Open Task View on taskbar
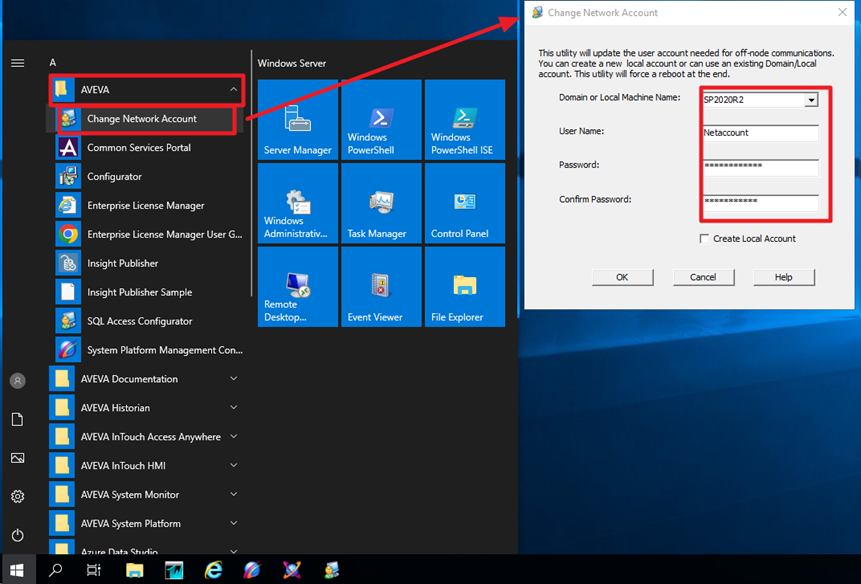The width and height of the screenshot is (861, 584). pyautogui.click(x=94, y=570)
